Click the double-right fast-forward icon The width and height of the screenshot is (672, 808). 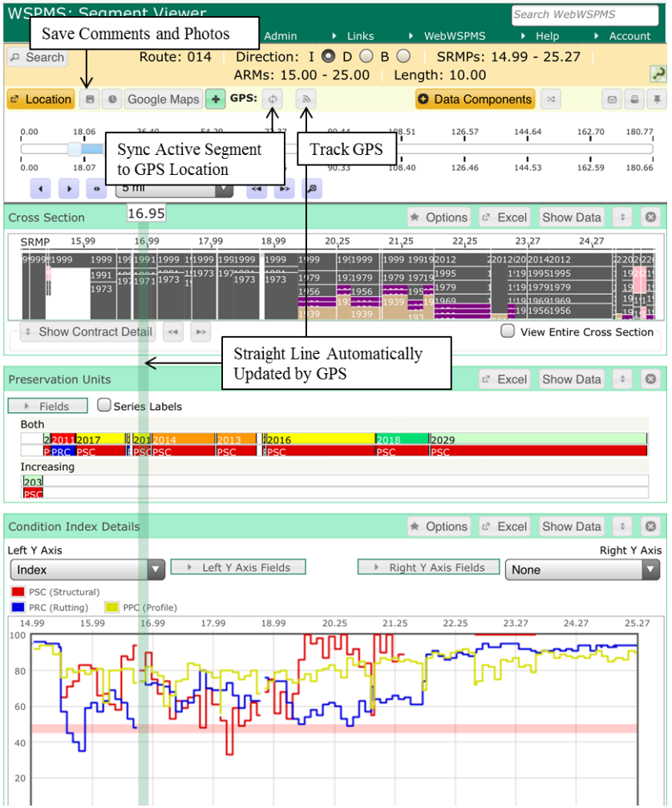coord(284,189)
